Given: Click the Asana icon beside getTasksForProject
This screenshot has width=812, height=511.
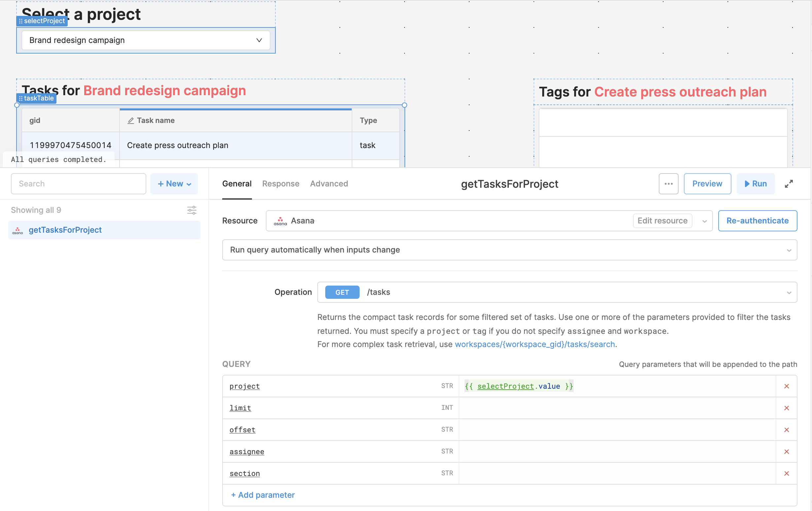Looking at the screenshot, I should click(18, 230).
